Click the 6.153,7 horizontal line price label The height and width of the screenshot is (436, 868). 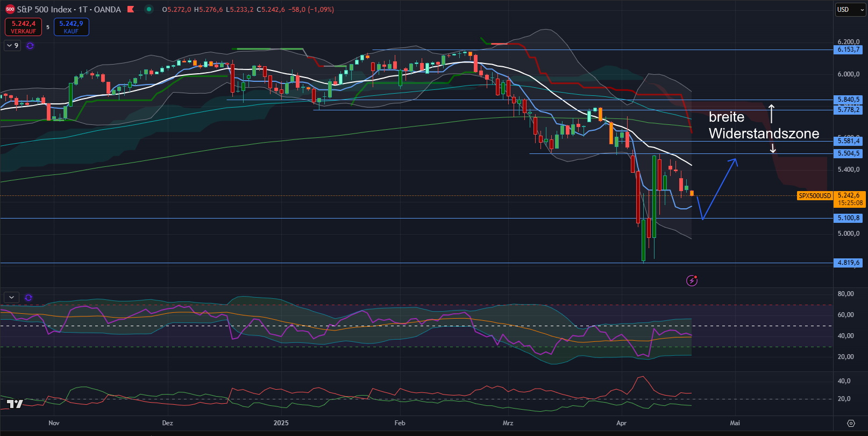coord(849,50)
